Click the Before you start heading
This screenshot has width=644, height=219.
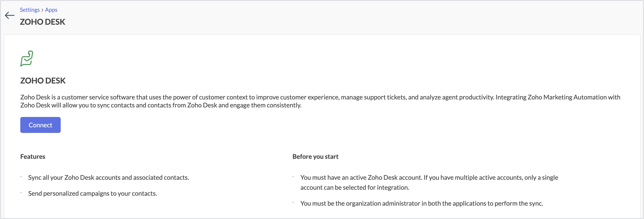[316, 156]
